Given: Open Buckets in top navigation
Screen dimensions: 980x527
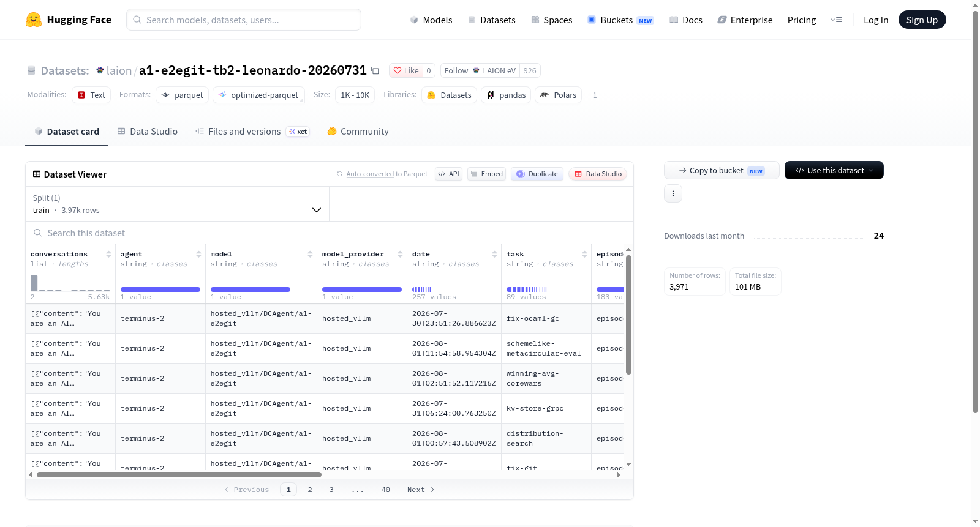Looking at the screenshot, I should coord(620,20).
